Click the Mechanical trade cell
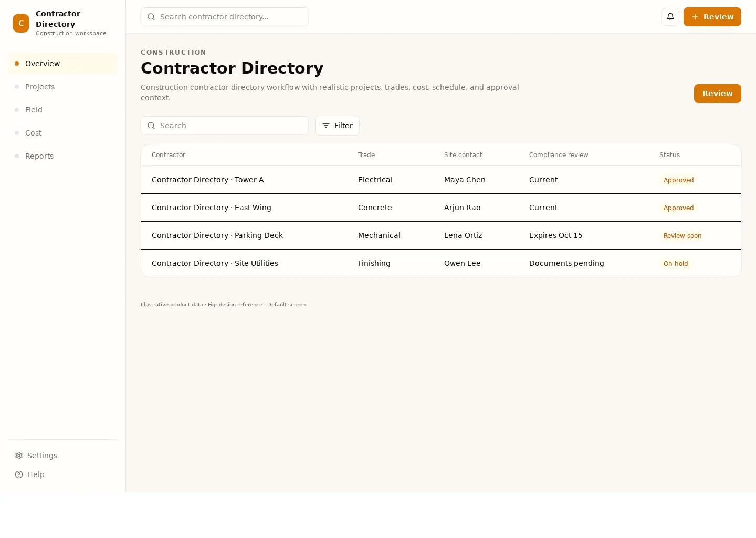The image size is (756, 538). click(x=379, y=235)
